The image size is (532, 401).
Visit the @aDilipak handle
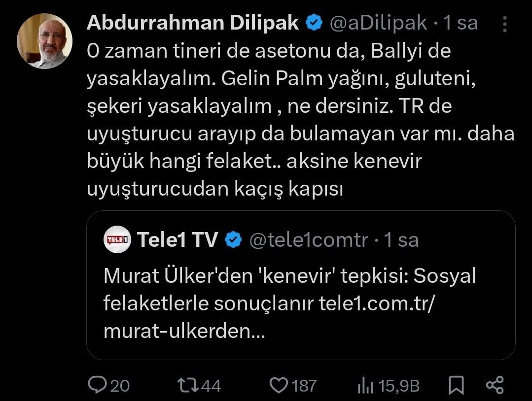point(378,23)
